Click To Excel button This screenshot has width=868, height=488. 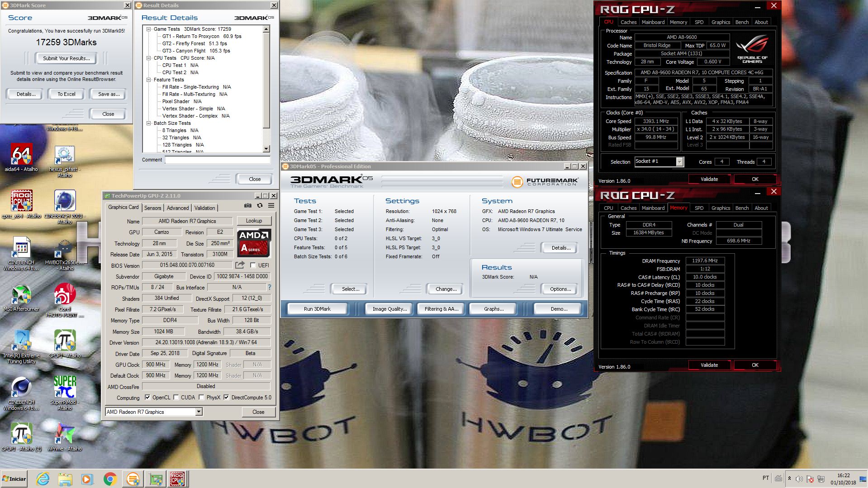click(x=66, y=94)
